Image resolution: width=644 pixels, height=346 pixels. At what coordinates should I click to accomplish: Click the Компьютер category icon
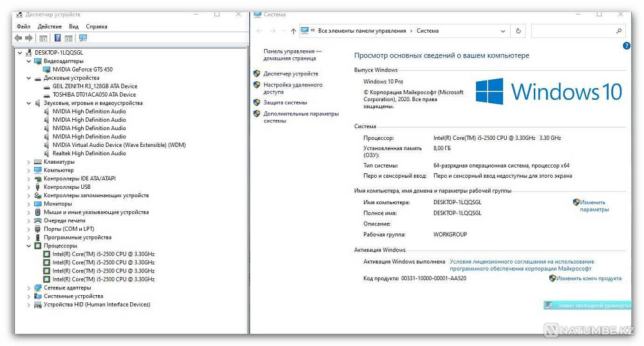tap(38, 170)
